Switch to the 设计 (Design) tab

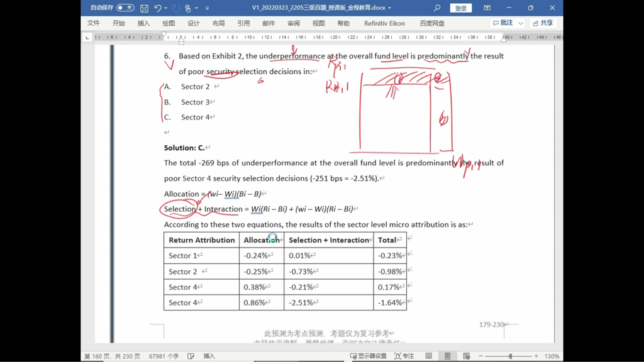coord(194,23)
